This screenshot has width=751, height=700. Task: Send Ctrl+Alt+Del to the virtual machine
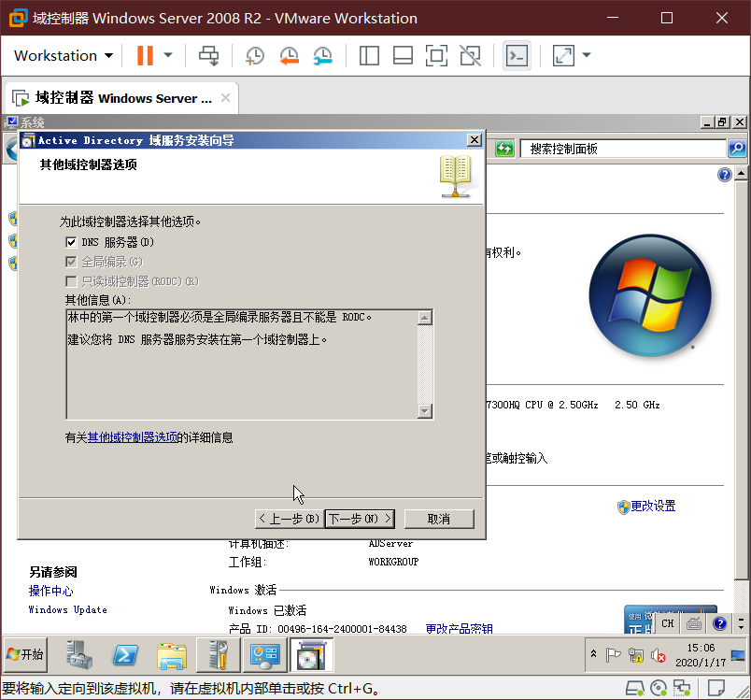[x=208, y=55]
